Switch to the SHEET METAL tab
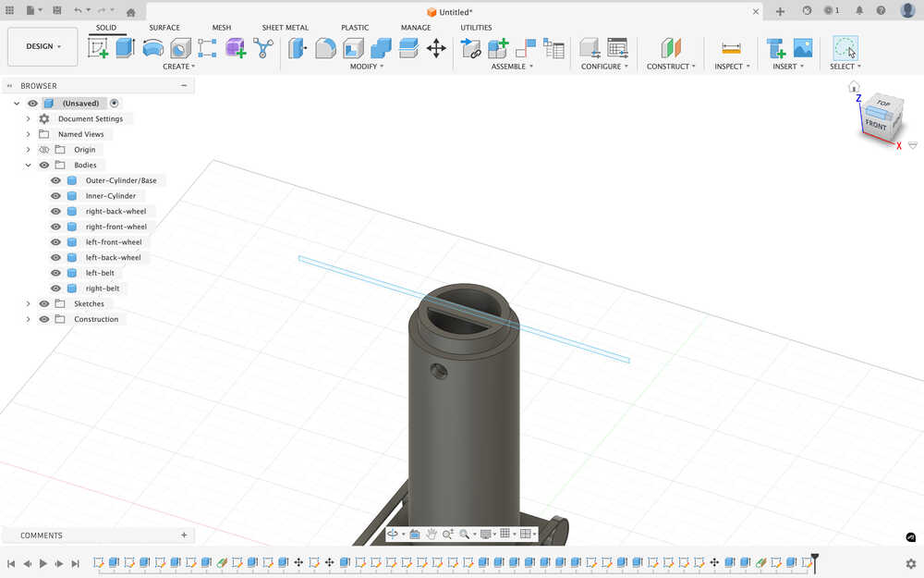This screenshot has width=924, height=578. tap(285, 28)
